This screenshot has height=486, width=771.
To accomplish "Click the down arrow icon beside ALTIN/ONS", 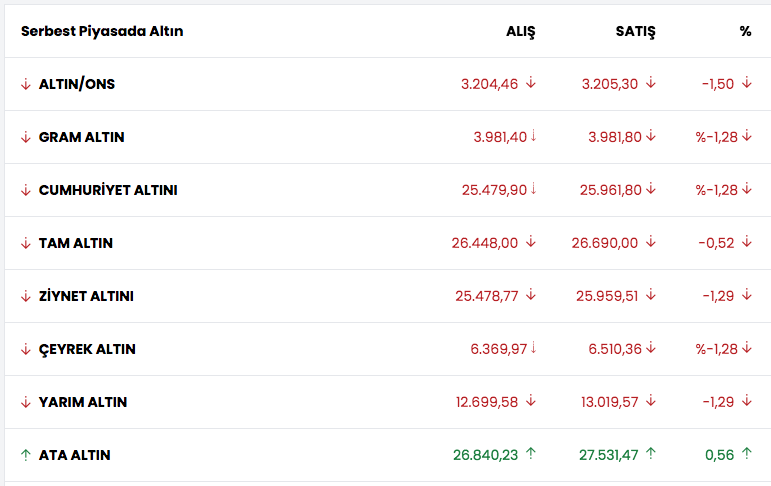I will point(26,84).
